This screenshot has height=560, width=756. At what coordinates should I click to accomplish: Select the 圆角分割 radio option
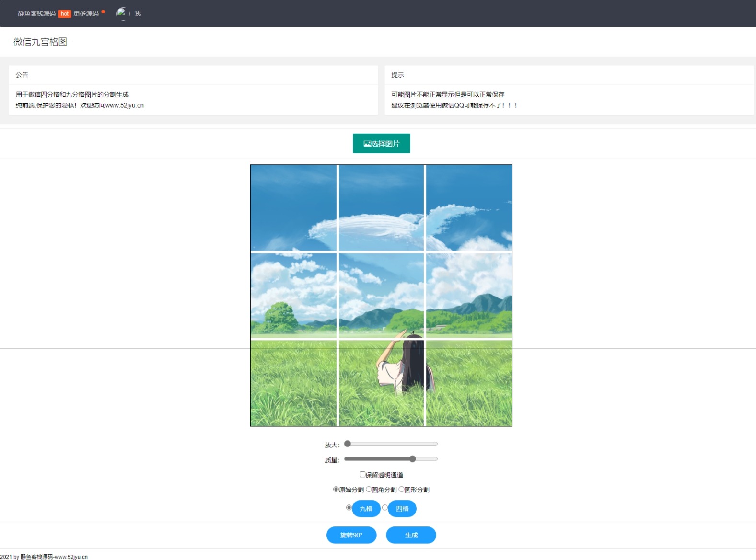[369, 489]
